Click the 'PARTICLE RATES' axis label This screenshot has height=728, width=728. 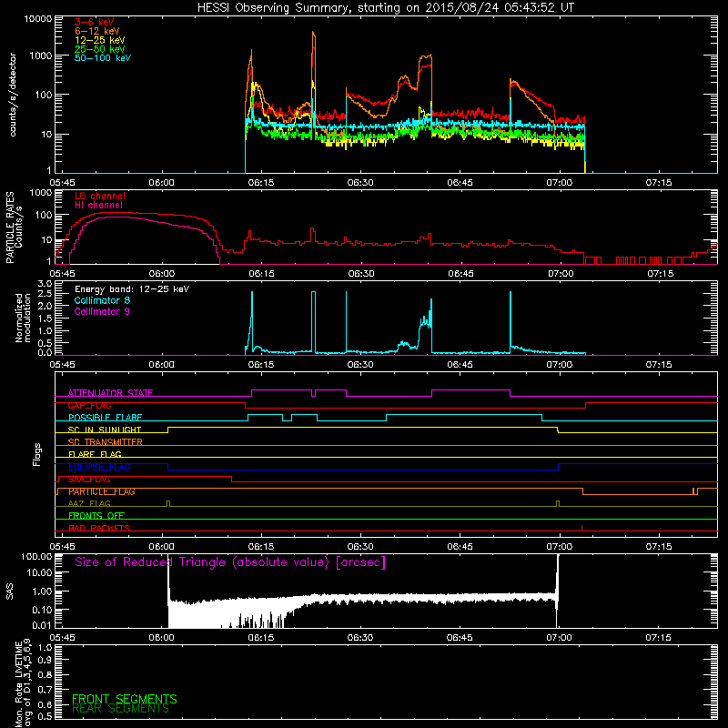pyautogui.click(x=10, y=227)
